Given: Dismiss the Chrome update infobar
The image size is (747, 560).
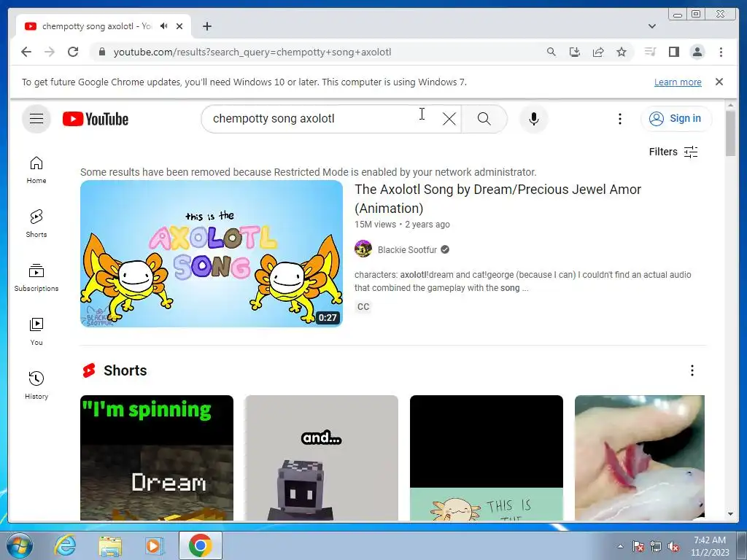Looking at the screenshot, I should click(719, 82).
